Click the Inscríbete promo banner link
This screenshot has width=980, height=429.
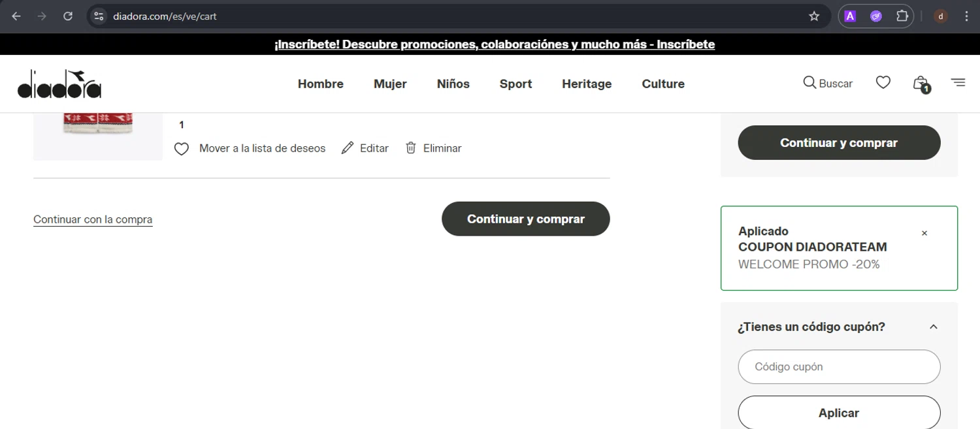click(x=495, y=44)
